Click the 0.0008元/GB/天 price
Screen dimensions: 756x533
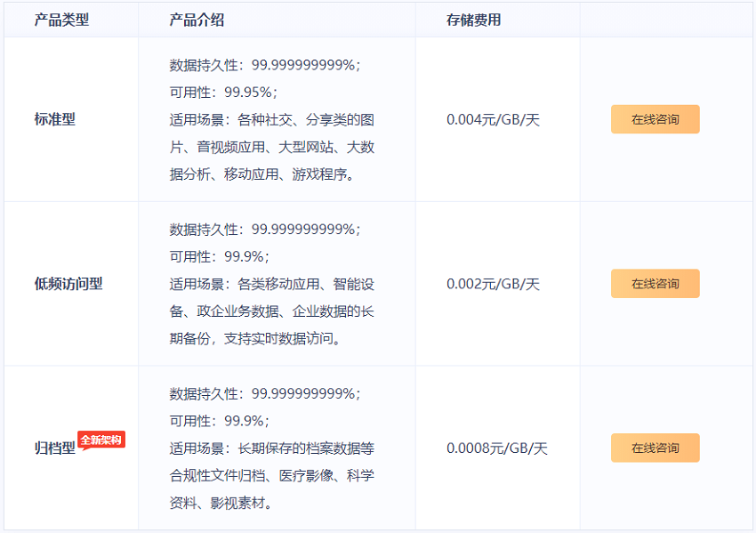click(x=497, y=448)
